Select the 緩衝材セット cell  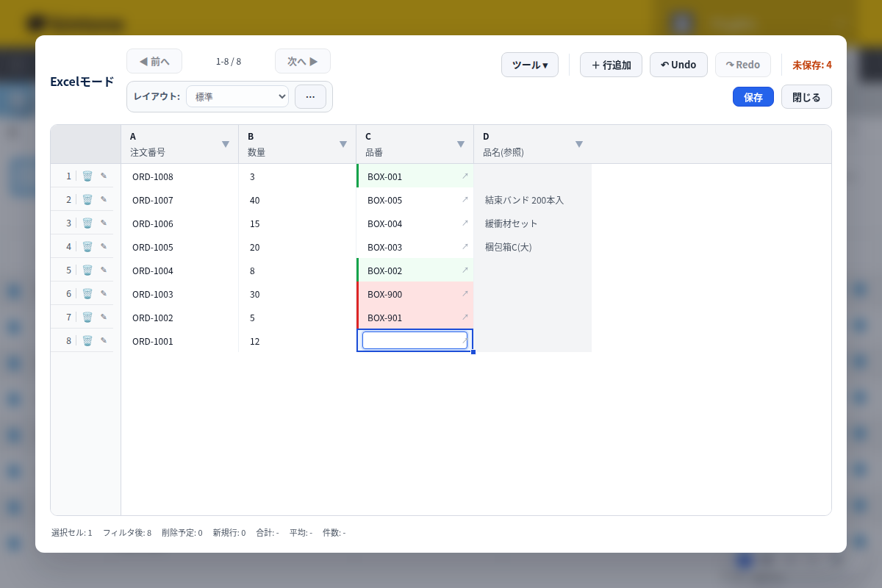pos(533,223)
